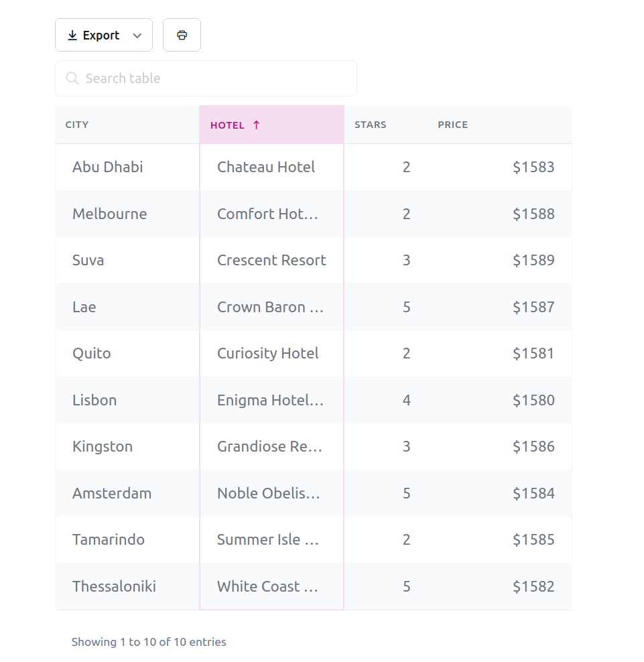The width and height of the screenshot is (644, 662).
Task: Select the Suva city cell
Action: click(x=127, y=260)
